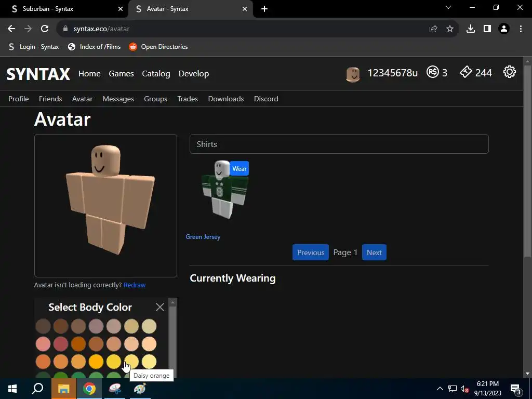Click the Previous page button
Screen dimensions: 532x399
coord(311,252)
